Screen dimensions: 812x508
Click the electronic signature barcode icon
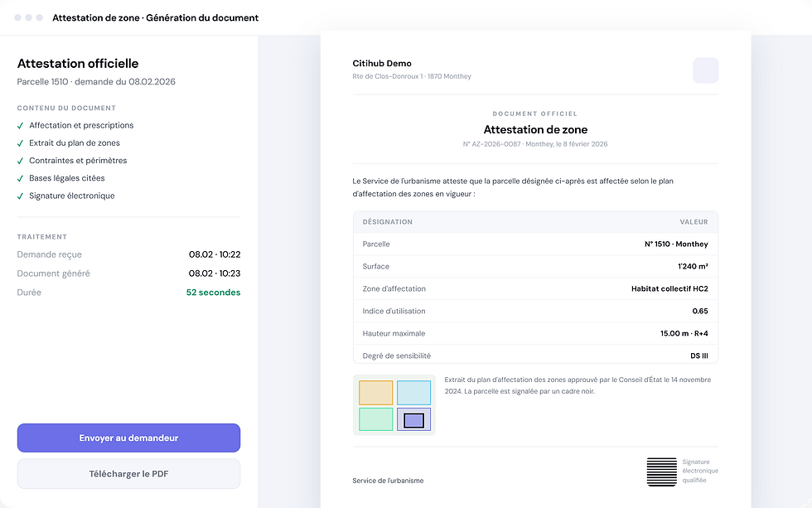[x=662, y=472]
